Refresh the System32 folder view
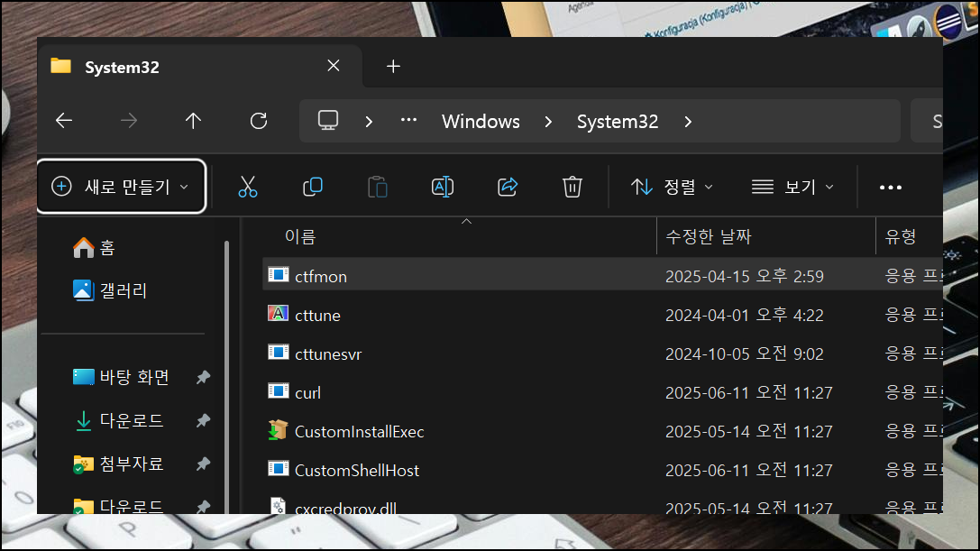Image resolution: width=980 pixels, height=551 pixels. (258, 121)
